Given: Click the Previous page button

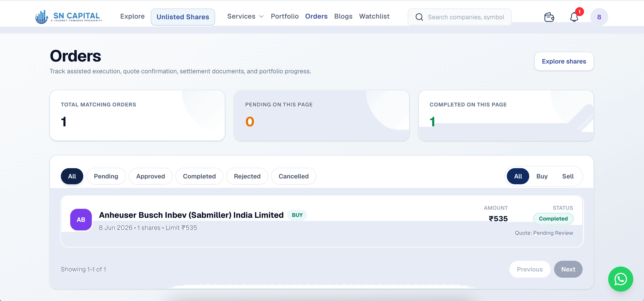Looking at the screenshot, I should (530, 269).
